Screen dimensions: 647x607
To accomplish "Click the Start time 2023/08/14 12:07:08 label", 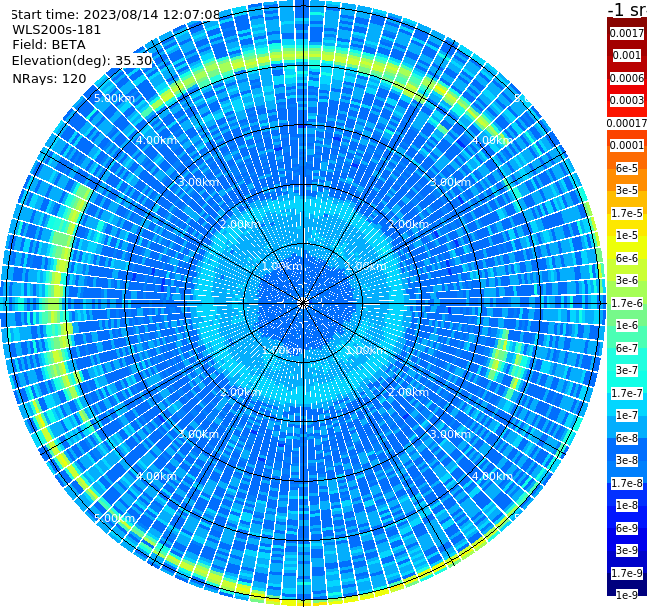I will click(x=116, y=14).
